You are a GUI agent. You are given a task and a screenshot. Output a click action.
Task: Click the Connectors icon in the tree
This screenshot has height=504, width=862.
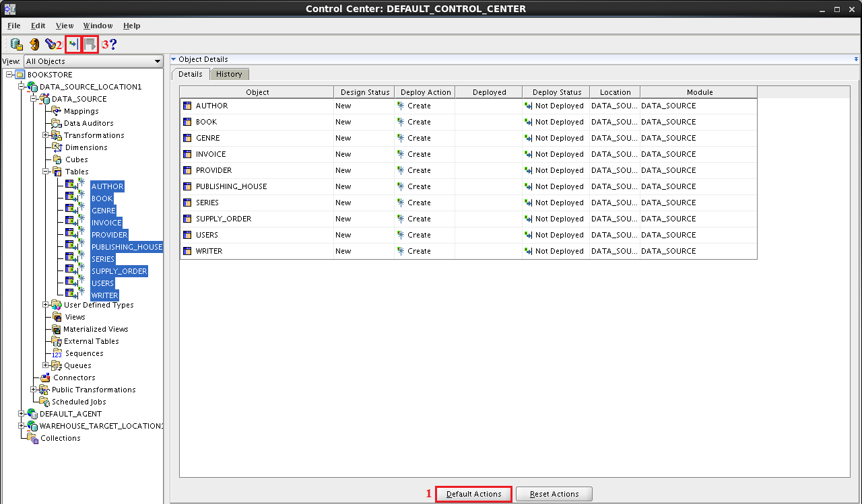pyautogui.click(x=46, y=377)
